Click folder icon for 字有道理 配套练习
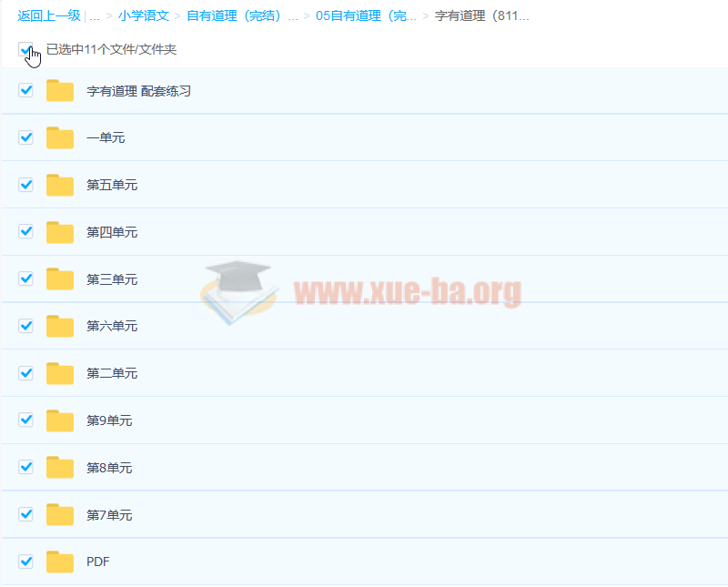Image resolution: width=728 pixels, height=587 pixels. click(60, 91)
